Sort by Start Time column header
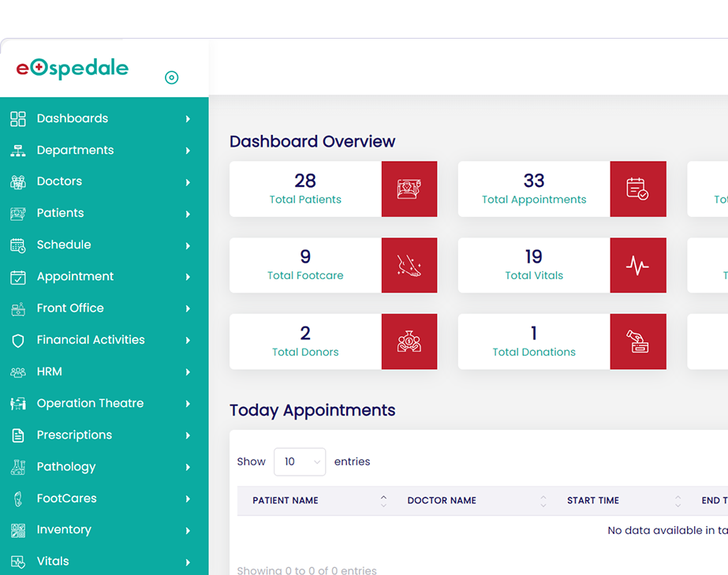Image resolution: width=728 pixels, height=575 pixels. (x=593, y=501)
